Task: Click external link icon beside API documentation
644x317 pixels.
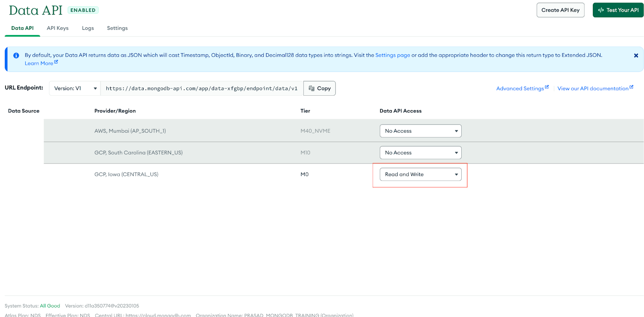Action: pyautogui.click(x=632, y=87)
